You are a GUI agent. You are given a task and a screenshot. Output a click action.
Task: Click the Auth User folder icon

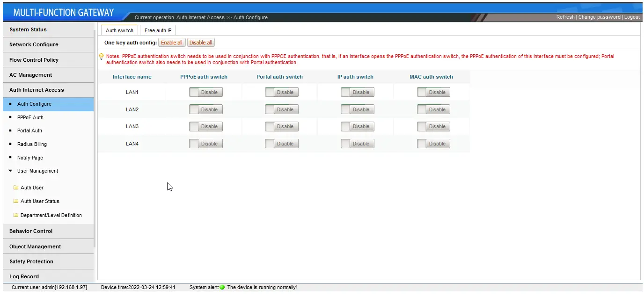[x=16, y=188]
